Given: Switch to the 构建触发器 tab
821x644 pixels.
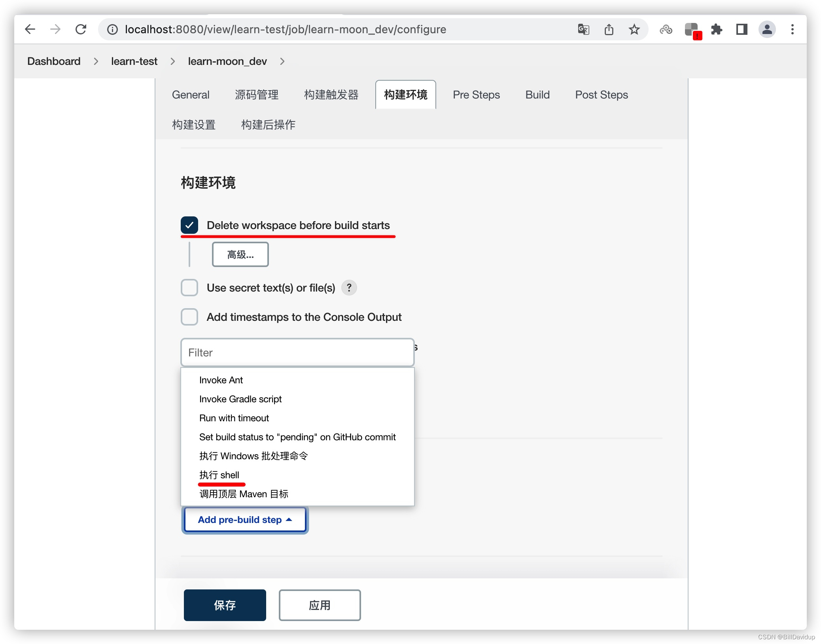Looking at the screenshot, I should [x=331, y=95].
